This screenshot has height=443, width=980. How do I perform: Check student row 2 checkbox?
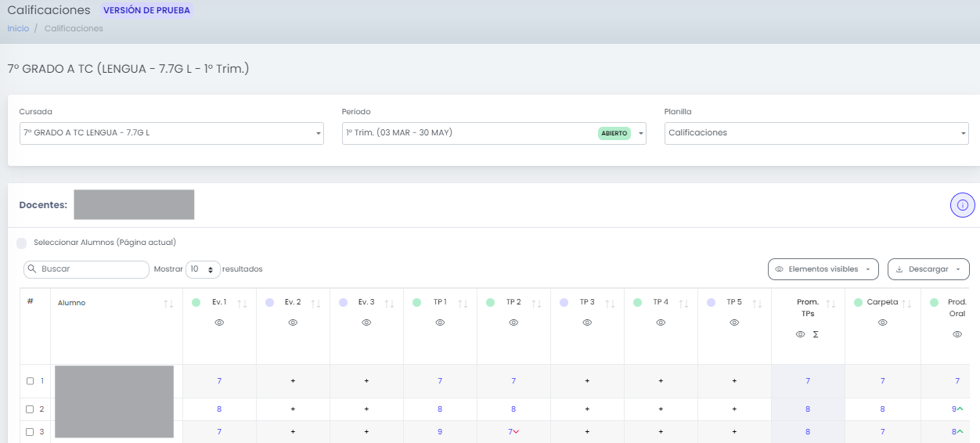pyautogui.click(x=31, y=409)
